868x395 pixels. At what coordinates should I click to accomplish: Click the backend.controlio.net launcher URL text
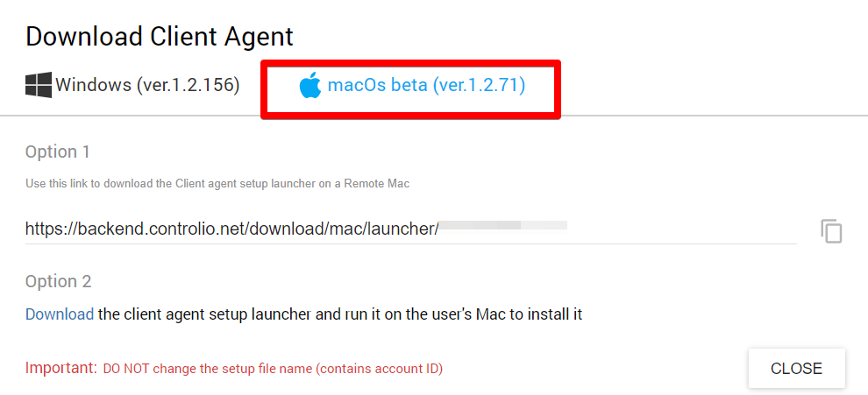231,229
